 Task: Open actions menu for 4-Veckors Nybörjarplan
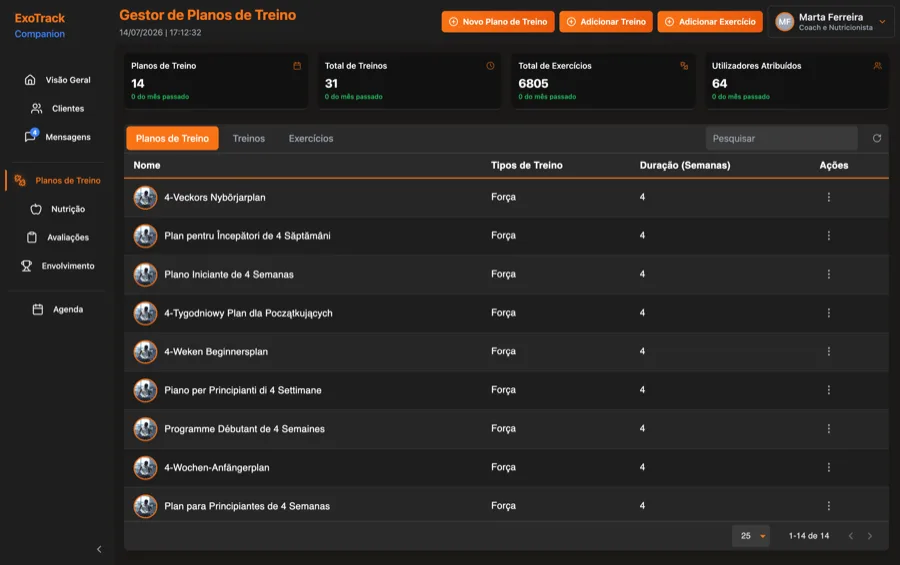[828, 197]
